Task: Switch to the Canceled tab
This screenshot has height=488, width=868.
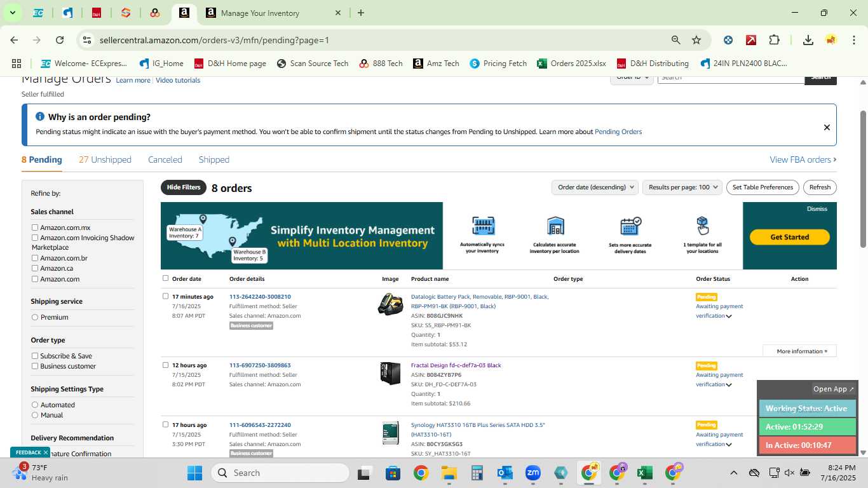Action: (x=165, y=159)
